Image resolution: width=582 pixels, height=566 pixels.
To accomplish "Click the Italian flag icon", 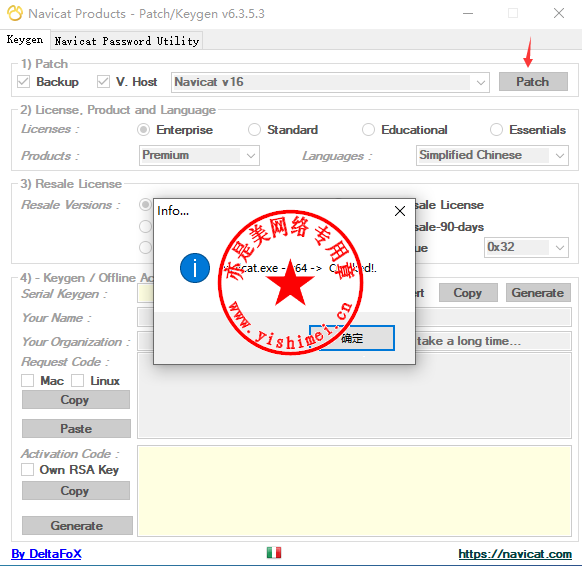I will point(274,553).
